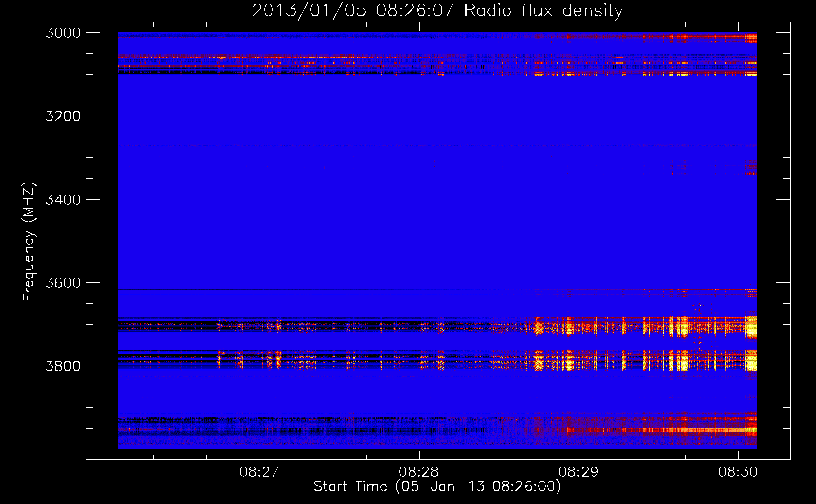Click the 08:29 time axis label
The height and width of the screenshot is (504, 816).
coord(578,472)
